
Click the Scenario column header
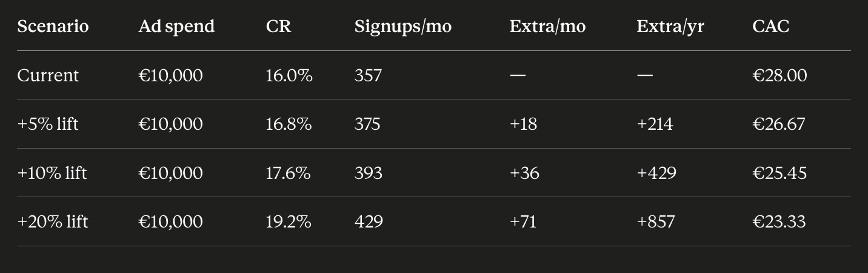[x=53, y=27]
